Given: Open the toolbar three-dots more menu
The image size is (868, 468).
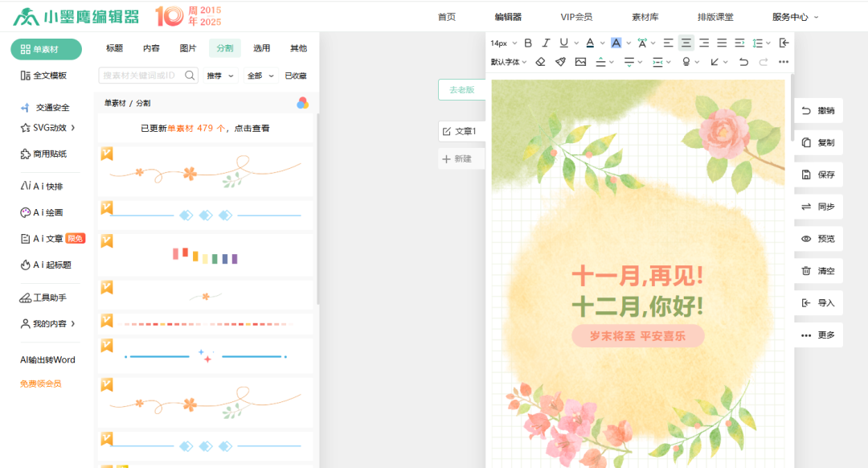Looking at the screenshot, I should pyautogui.click(x=784, y=62).
